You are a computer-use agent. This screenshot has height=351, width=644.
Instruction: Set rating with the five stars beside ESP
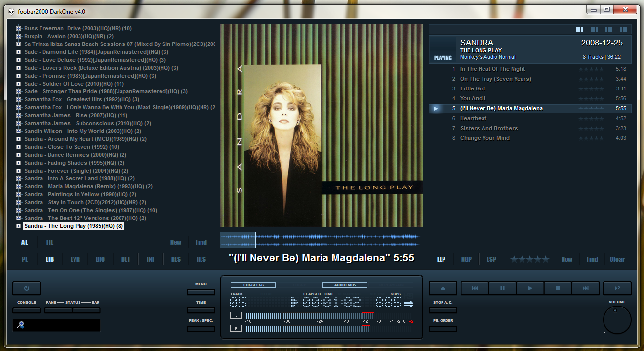coord(529,259)
